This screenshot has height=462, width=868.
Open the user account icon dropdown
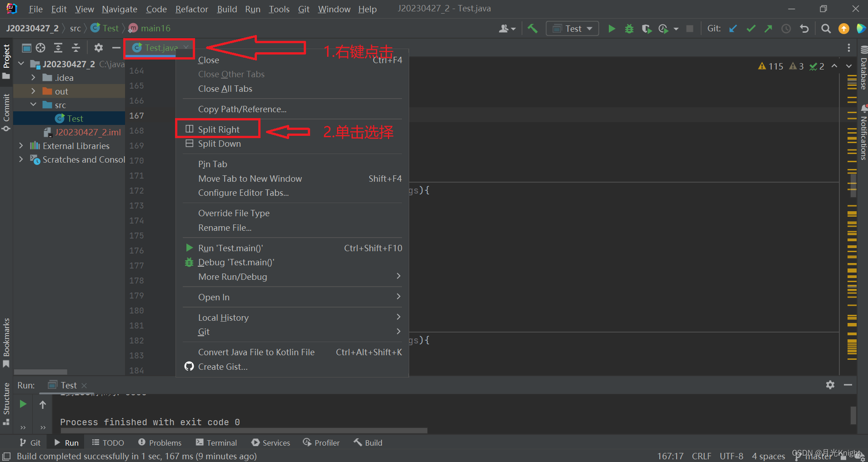point(507,29)
